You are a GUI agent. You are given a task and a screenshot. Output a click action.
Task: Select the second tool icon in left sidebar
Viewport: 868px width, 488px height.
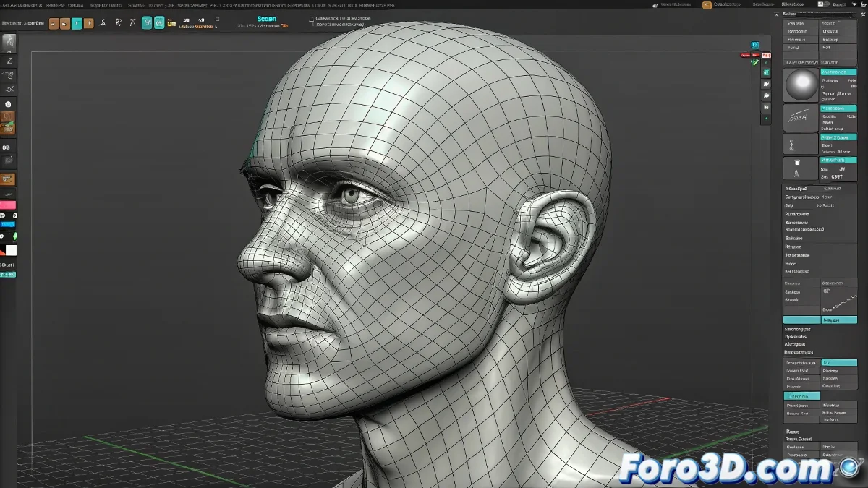(9, 59)
